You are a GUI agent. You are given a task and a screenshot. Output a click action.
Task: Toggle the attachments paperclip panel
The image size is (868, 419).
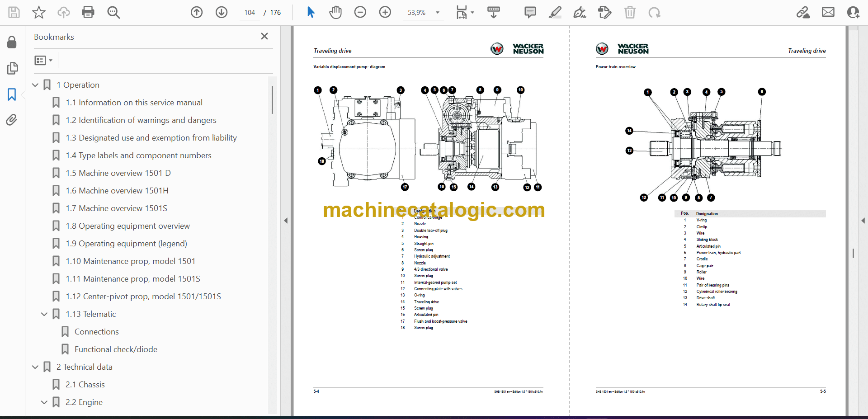tap(12, 120)
